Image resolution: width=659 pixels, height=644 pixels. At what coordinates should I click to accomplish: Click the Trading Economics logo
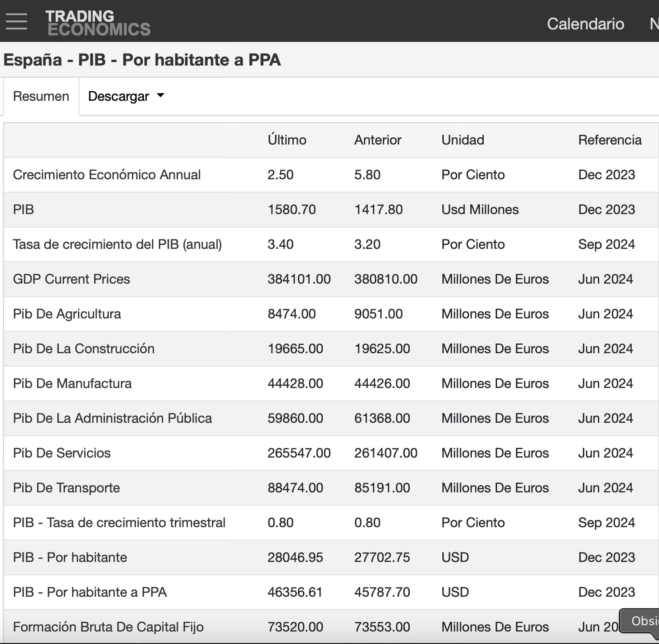click(x=98, y=23)
